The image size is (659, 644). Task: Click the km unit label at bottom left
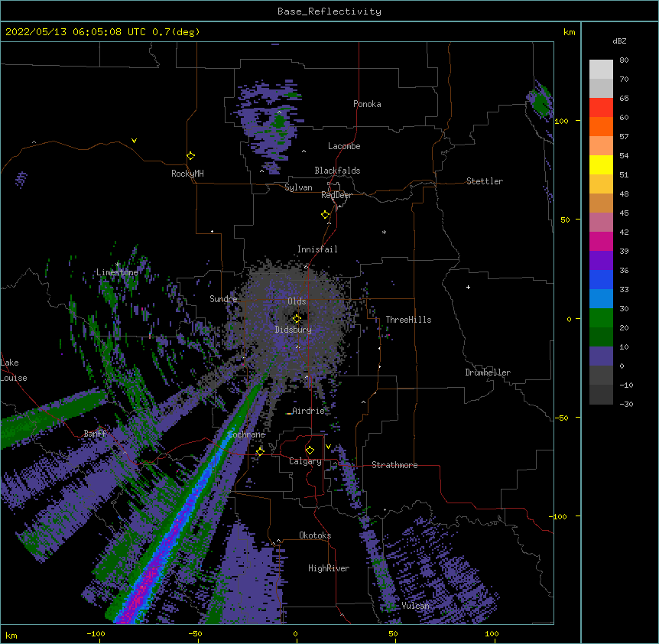click(x=11, y=635)
